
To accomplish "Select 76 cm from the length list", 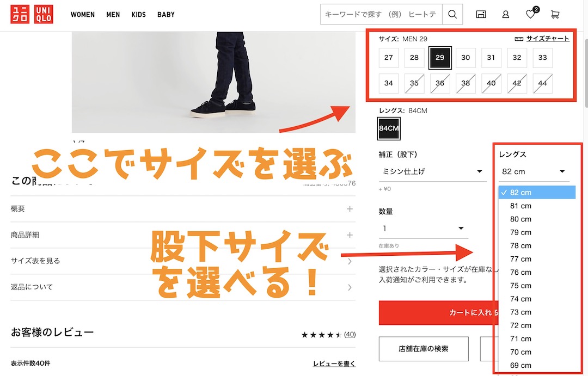I will (520, 272).
